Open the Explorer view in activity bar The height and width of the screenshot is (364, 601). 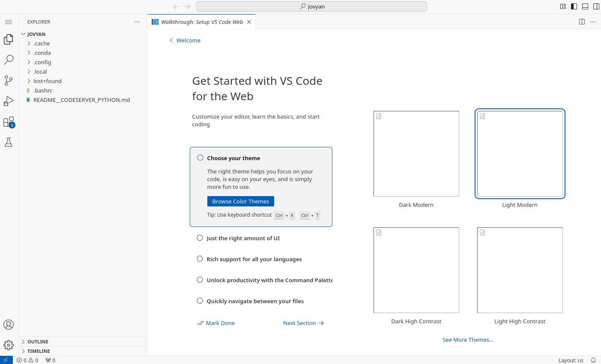(9, 39)
